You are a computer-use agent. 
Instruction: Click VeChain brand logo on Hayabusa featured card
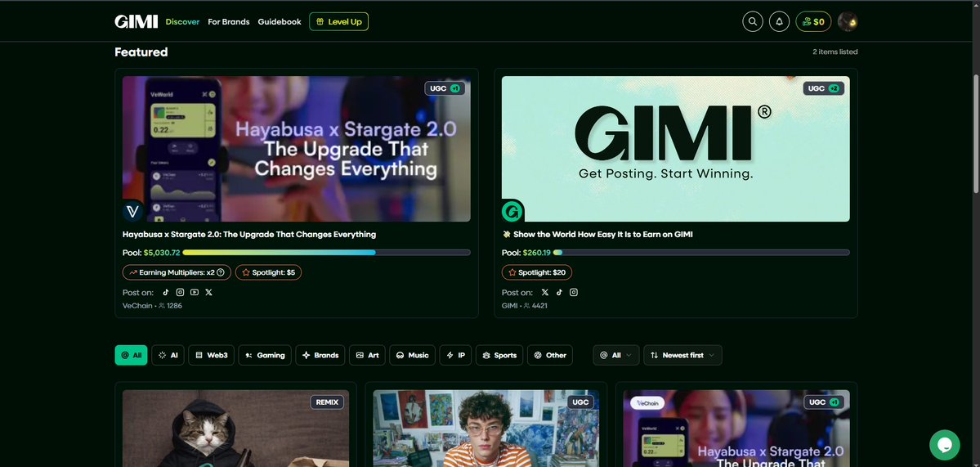click(x=132, y=211)
